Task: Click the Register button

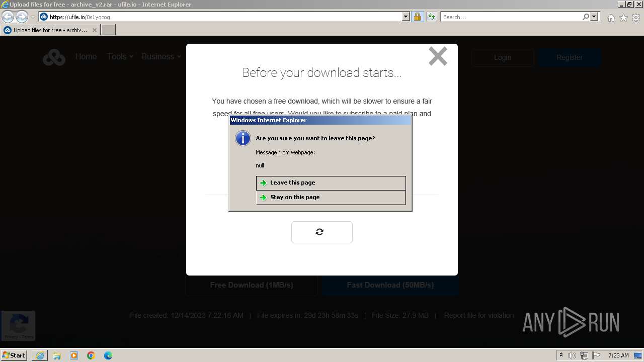Action: pyautogui.click(x=570, y=57)
